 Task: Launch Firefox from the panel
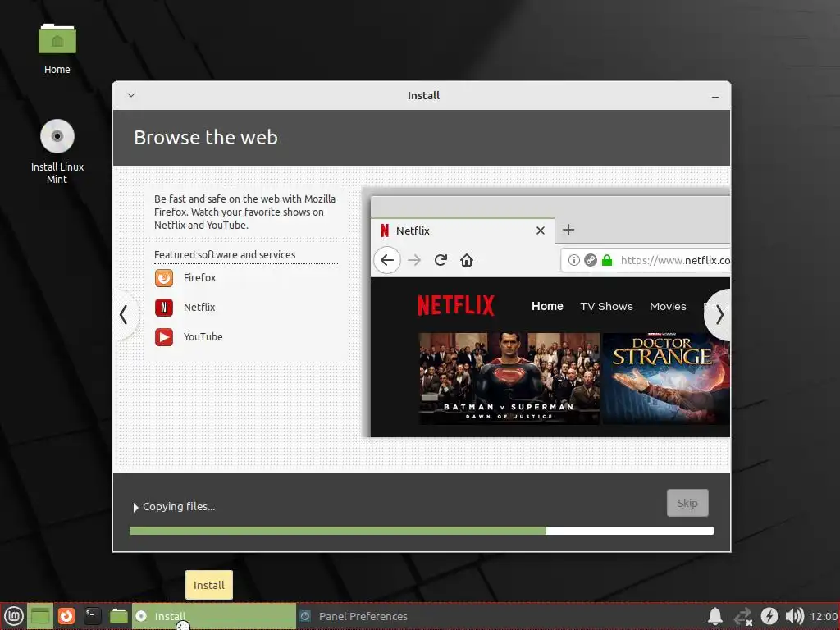pyautogui.click(x=66, y=616)
